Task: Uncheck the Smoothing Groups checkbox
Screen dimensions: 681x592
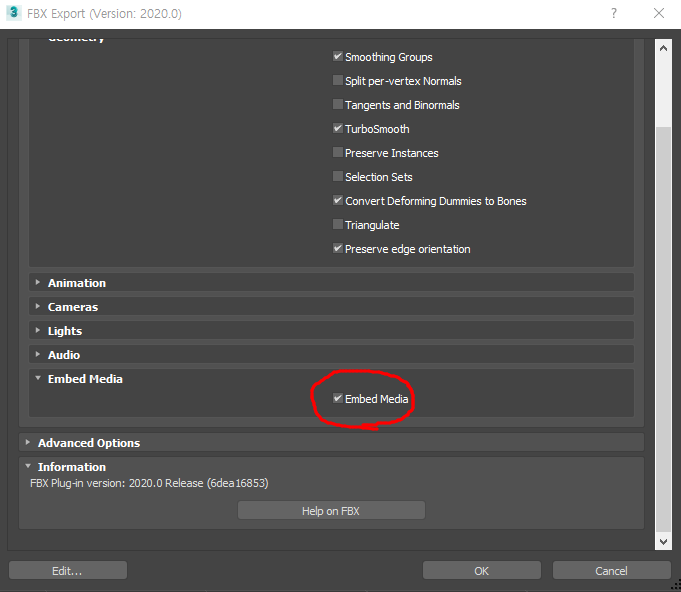Action: [337, 56]
